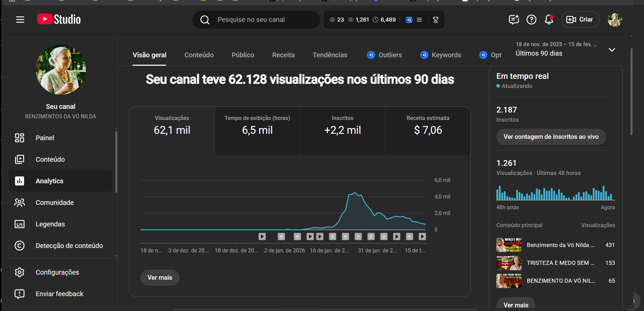Click the '431' view count in Conteúdo principal
Viewport: 644px width, 311px height.
[x=610, y=245]
